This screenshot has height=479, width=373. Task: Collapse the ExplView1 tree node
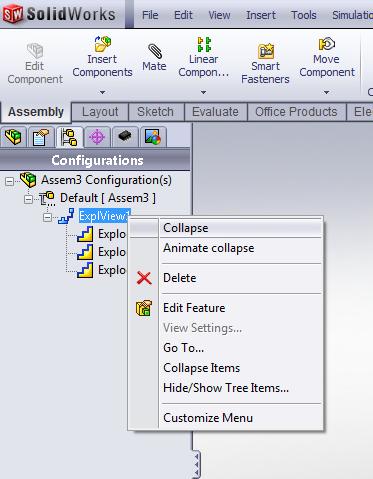[48, 217]
